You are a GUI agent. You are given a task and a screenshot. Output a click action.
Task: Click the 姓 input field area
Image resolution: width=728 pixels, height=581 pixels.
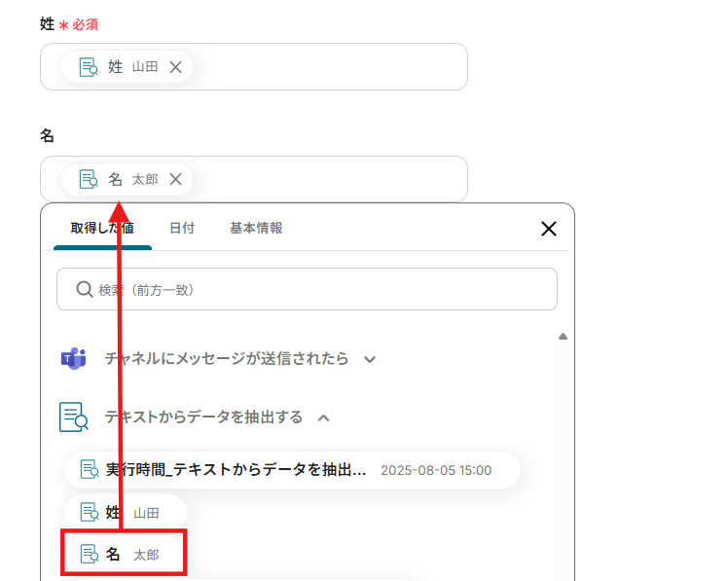253,67
